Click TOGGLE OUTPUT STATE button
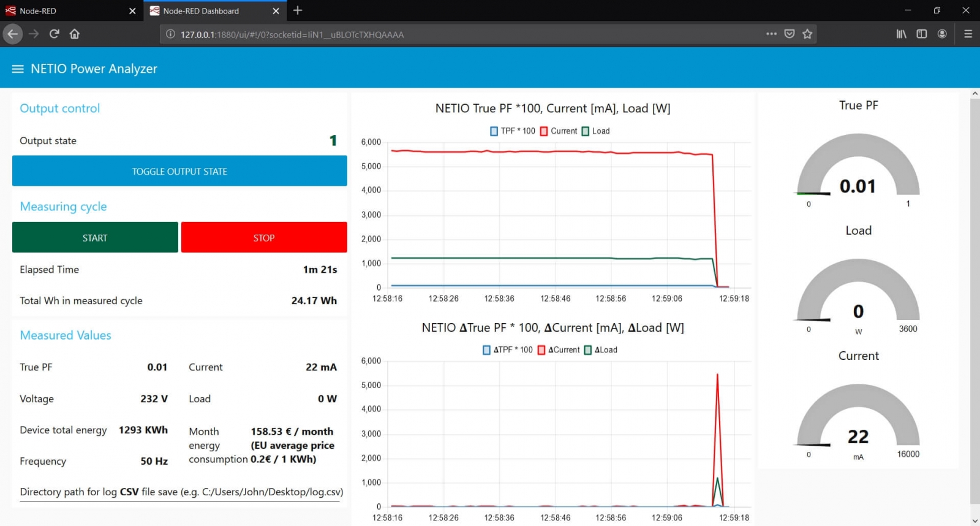 coord(179,171)
